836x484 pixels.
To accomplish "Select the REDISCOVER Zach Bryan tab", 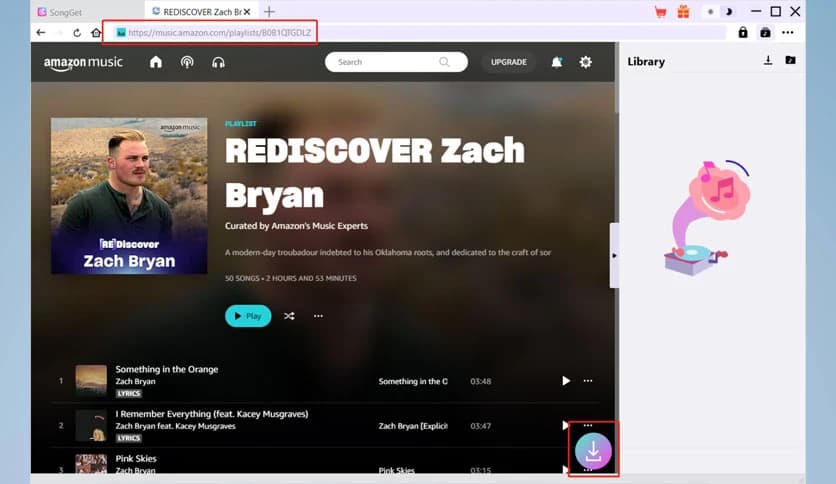I will [x=200, y=12].
